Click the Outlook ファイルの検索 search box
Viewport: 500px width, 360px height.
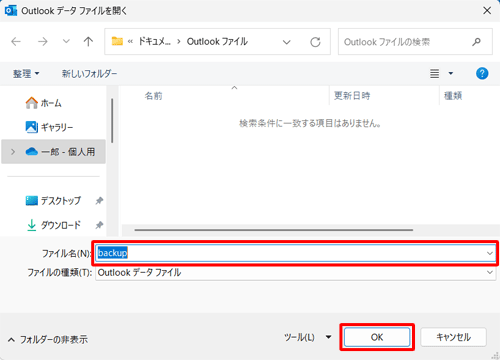pyautogui.click(x=415, y=42)
